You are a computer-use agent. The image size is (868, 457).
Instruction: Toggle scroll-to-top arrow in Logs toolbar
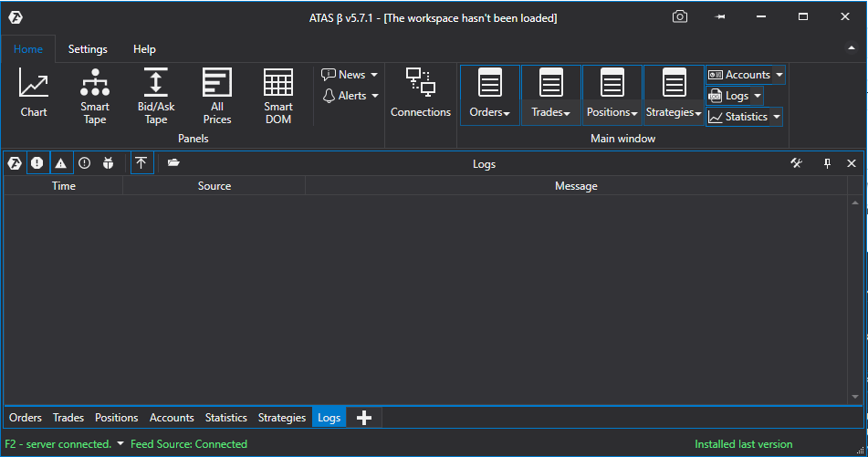point(141,163)
